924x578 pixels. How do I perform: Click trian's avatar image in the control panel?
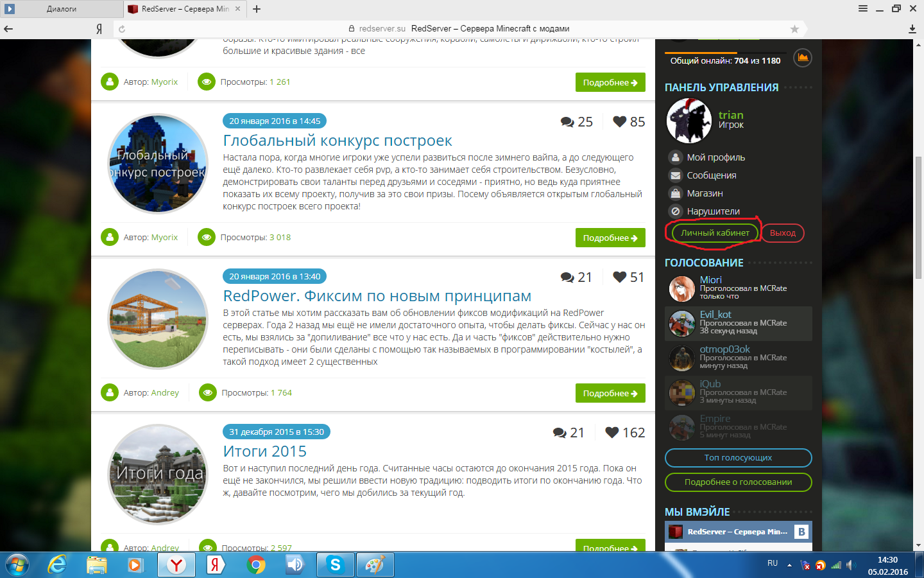(689, 120)
